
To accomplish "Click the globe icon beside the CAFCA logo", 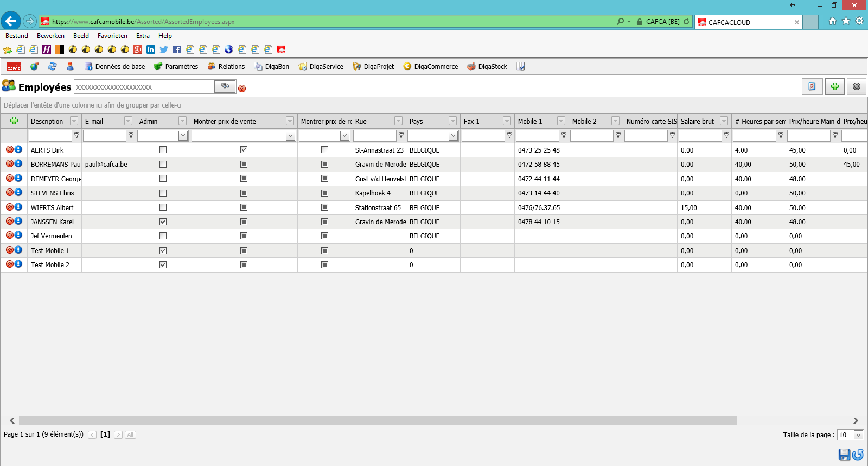I will (x=35, y=66).
